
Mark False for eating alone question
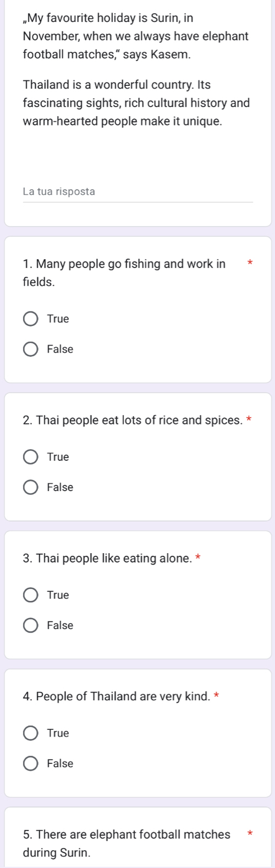[31, 626]
